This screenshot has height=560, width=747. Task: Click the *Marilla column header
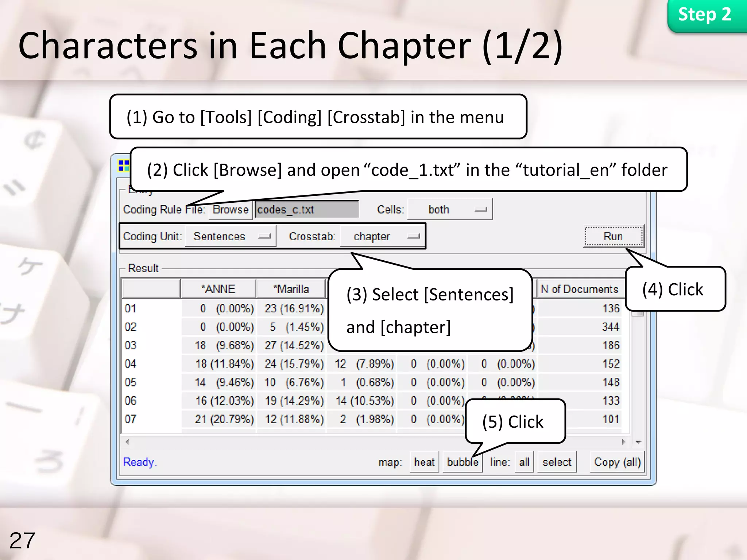pyautogui.click(x=291, y=289)
